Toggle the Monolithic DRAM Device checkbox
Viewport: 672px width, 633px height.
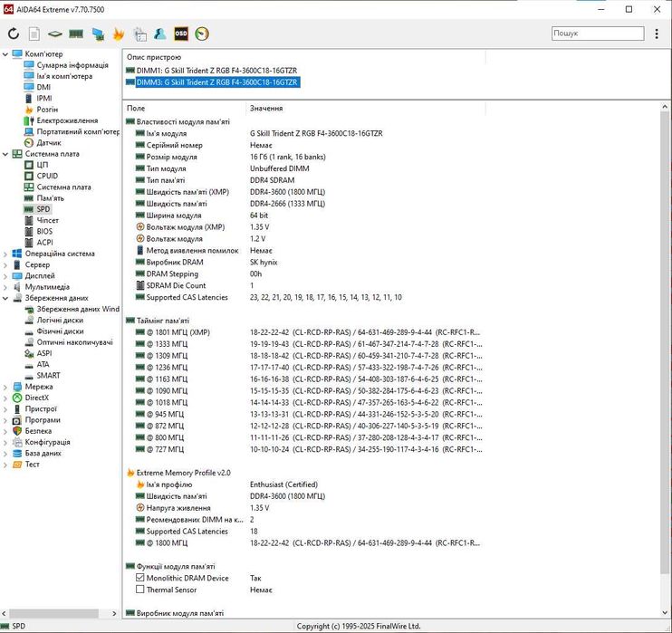click(x=139, y=578)
